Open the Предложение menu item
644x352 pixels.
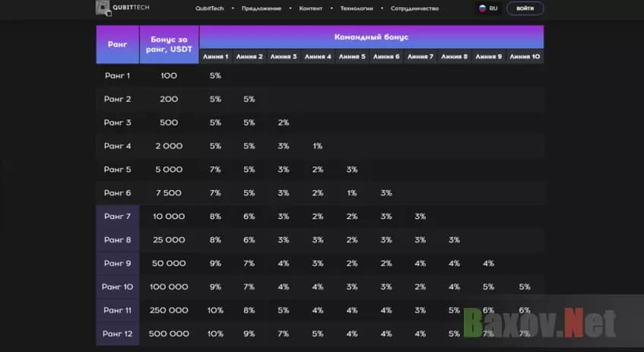coord(261,8)
